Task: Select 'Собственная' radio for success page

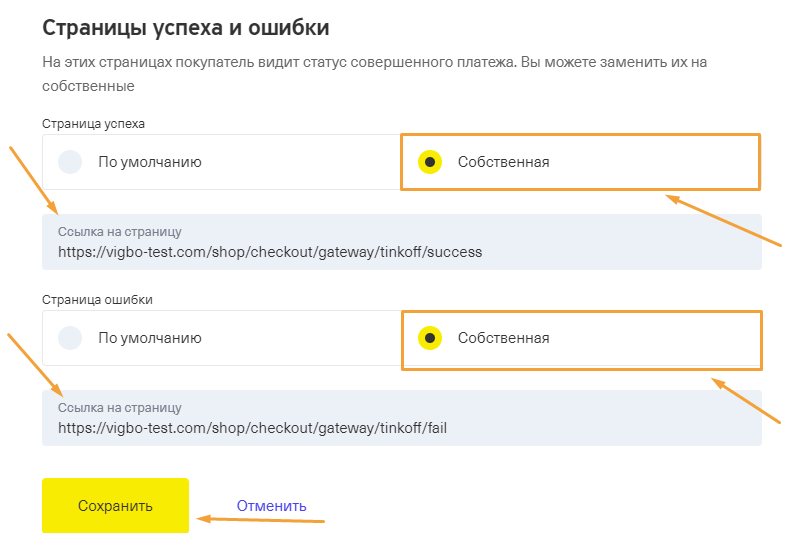Action: pyautogui.click(x=430, y=162)
